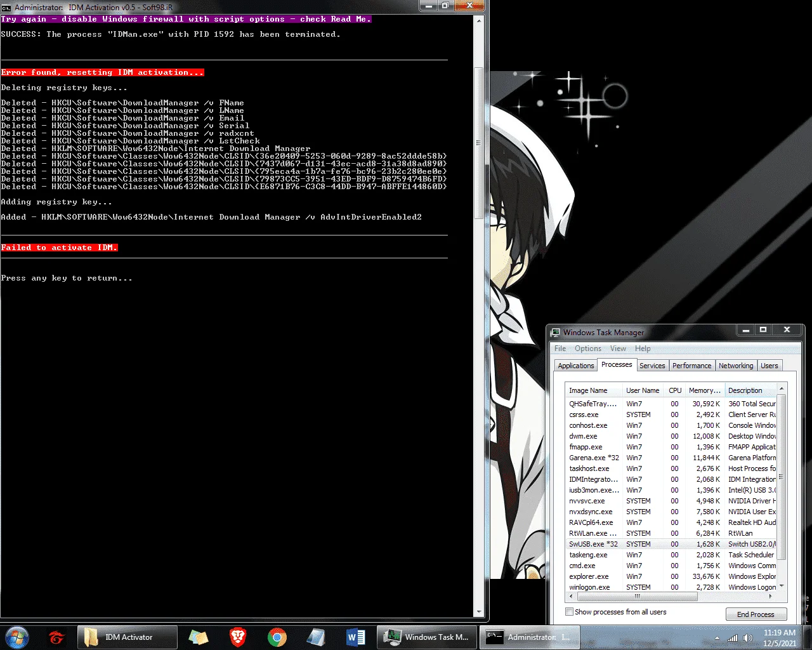Click process list scroll-up arrow
The height and width of the screenshot is (650, 812).
tap(782, 388)
